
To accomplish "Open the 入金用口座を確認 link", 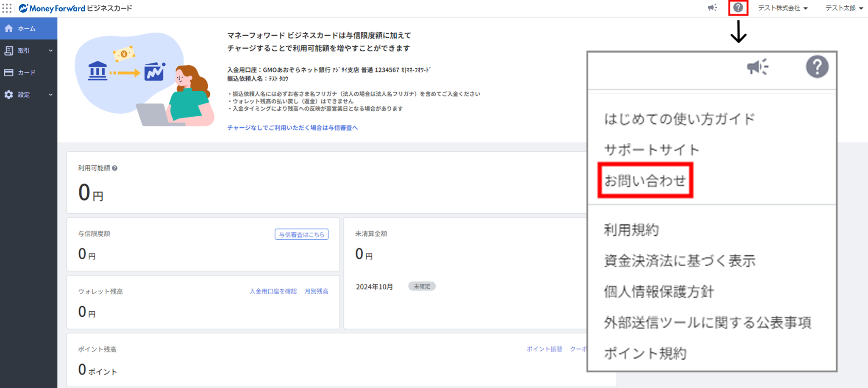I will pos(273,291).
